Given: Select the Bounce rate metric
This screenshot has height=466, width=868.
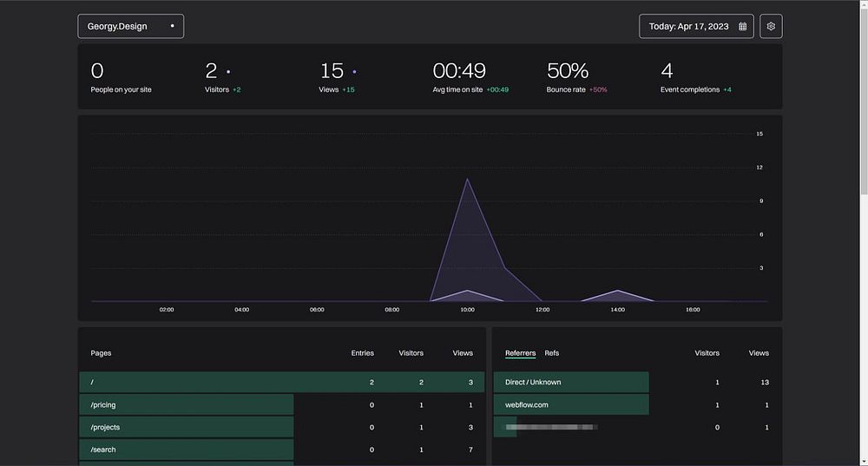Looking at the screenshot, I should pyautogui.click(x=566, y=89).
